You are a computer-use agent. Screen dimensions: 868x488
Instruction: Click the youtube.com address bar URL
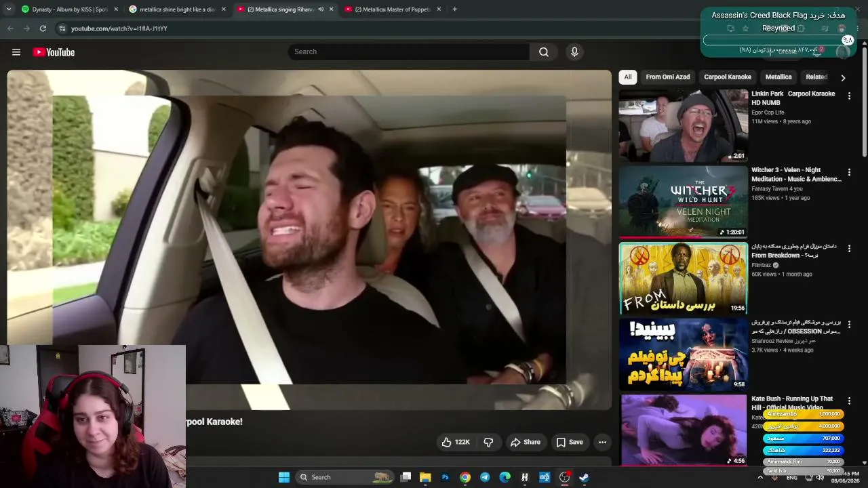[119, 28]
